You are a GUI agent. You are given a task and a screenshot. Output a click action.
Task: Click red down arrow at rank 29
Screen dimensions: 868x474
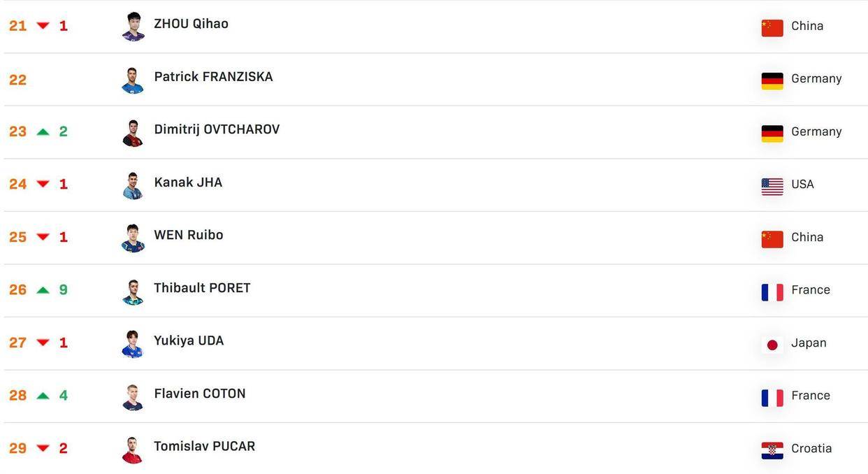point(43,448)
